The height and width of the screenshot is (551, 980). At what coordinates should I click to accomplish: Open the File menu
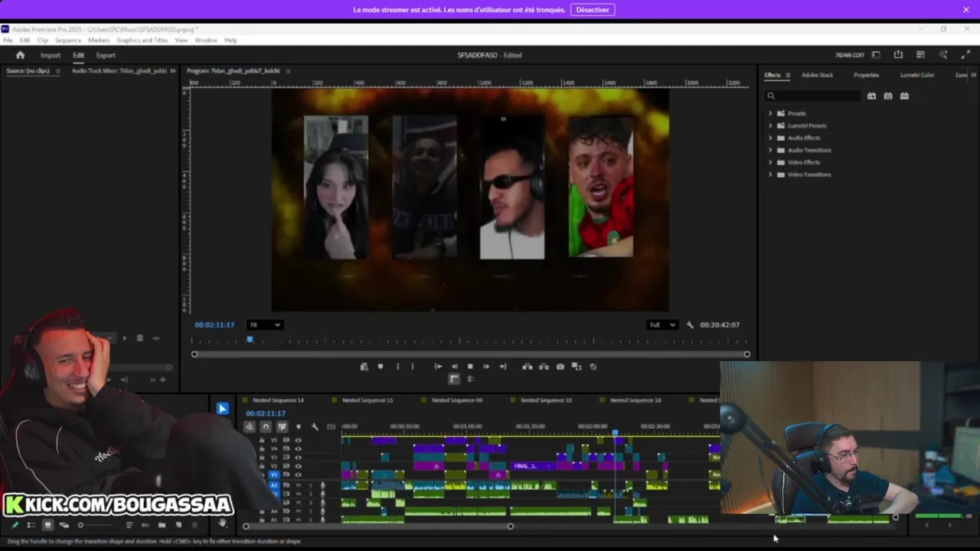pos(8,40)
